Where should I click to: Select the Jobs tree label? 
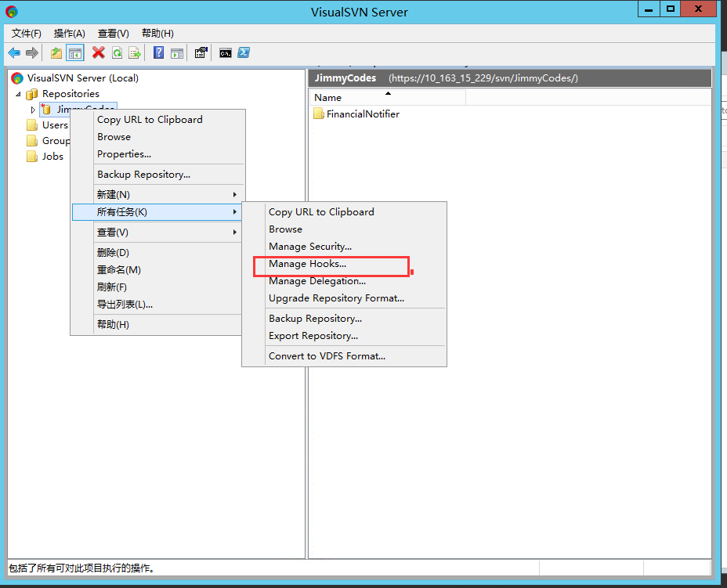(52, 157)
